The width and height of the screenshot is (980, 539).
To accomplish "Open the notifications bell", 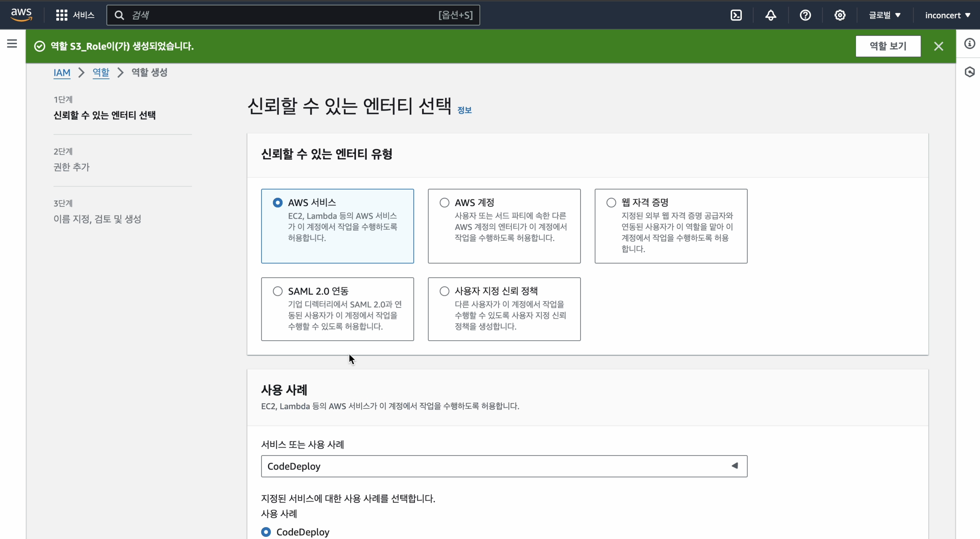I will (x=770, y=15).
